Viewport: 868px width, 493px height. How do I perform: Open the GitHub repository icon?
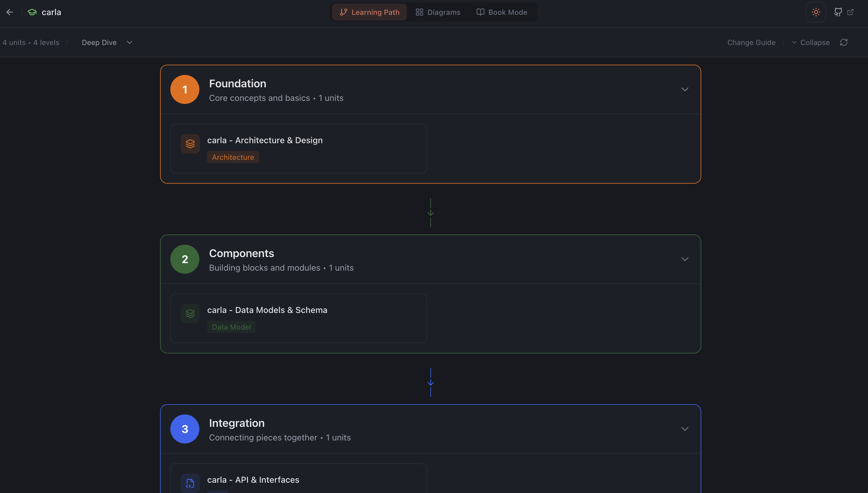(838, 12)
